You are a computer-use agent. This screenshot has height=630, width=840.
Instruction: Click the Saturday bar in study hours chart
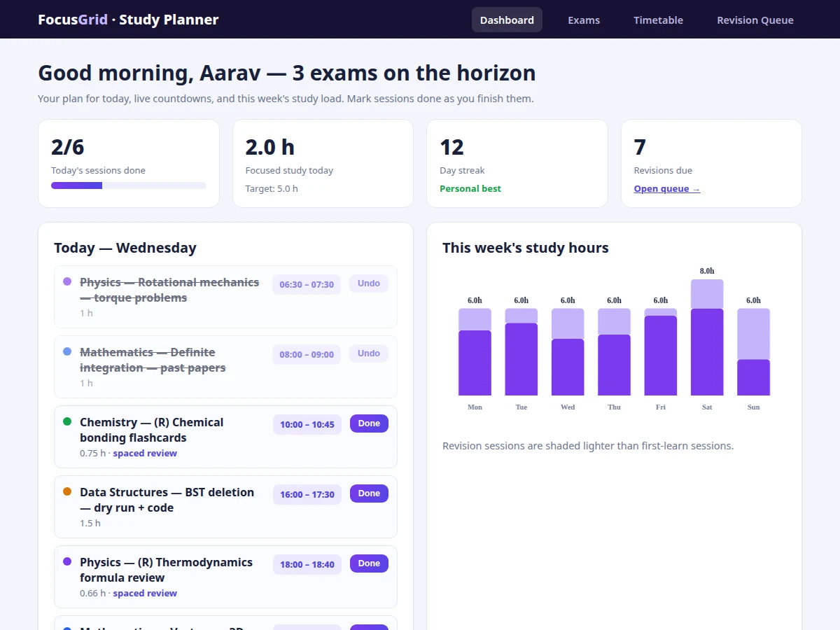pyautogui.click(x=707, y=337)
